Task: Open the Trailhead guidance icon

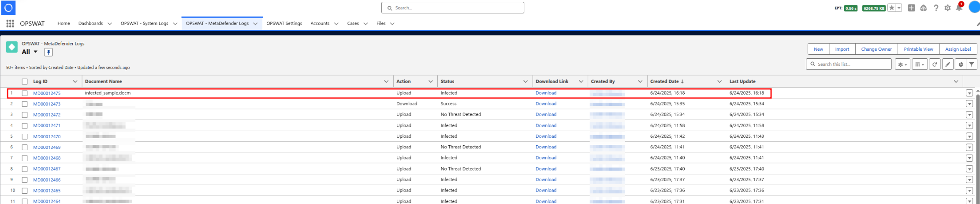Action: [924, 8]
